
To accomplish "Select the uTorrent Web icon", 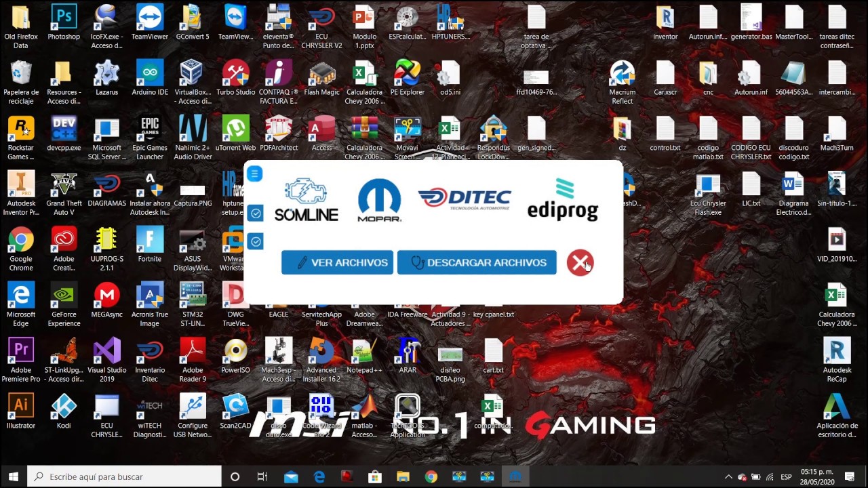I will 235,134.
